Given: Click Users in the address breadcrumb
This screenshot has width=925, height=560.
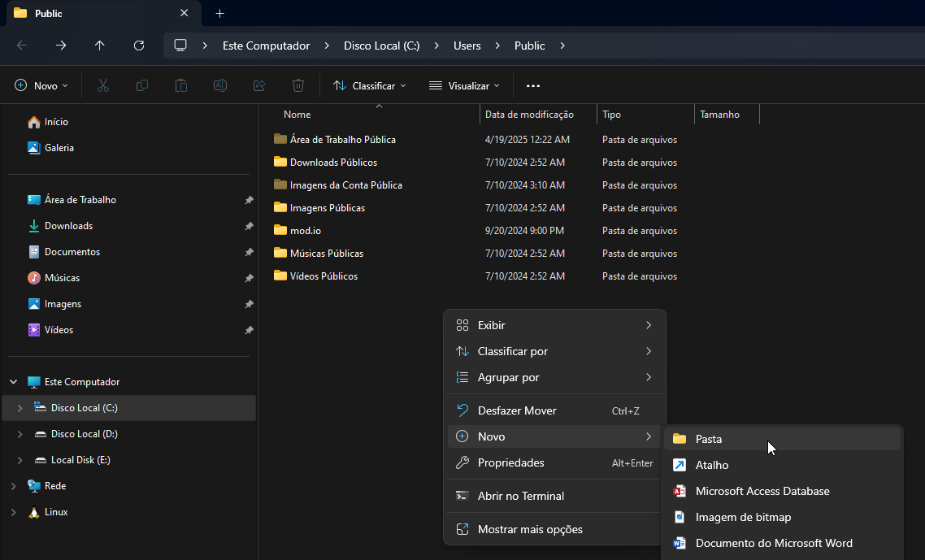Looking at the screenshot, I should 467,46.
